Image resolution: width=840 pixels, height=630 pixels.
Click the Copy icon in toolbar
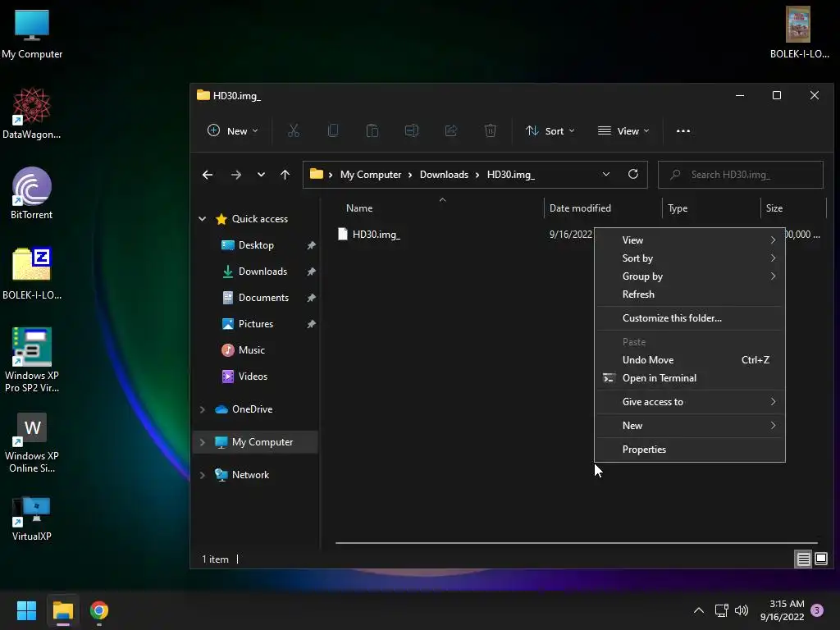point(333,130)
